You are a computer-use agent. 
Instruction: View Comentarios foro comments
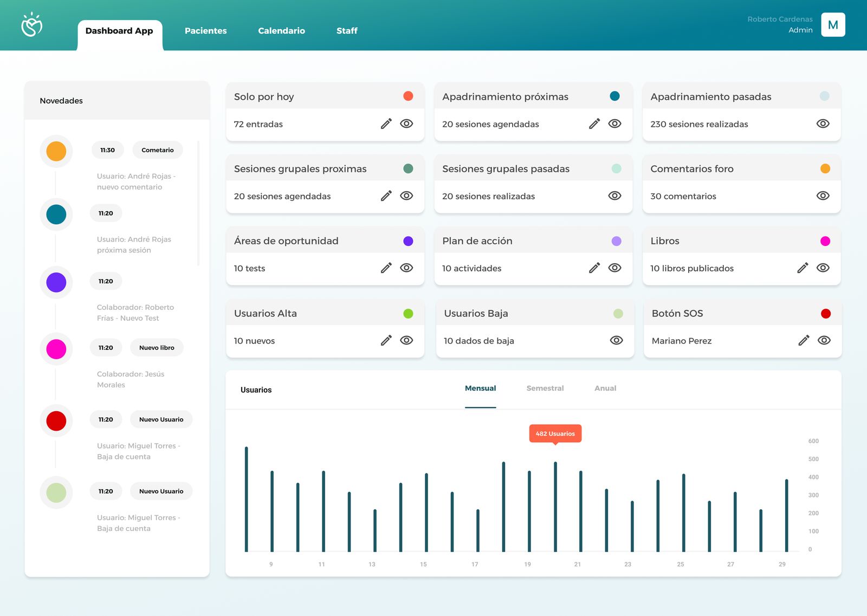click(x=823, y=196)
